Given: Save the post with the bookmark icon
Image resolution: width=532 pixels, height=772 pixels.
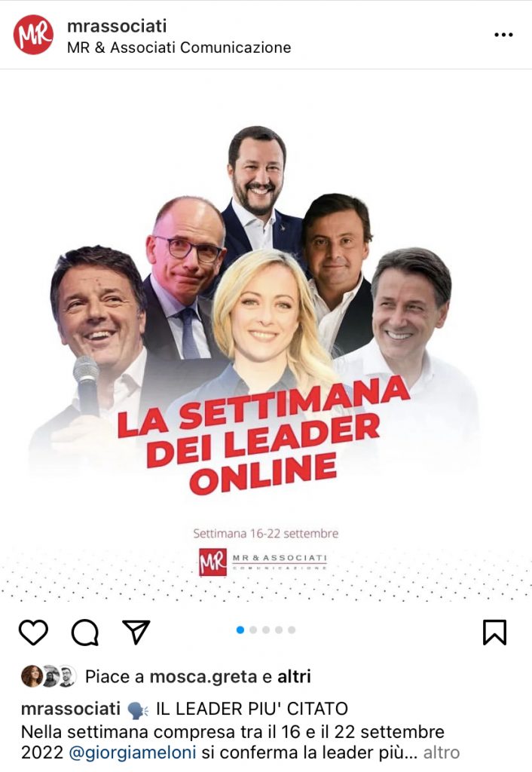Looking at the screenshot, I should click(x=494, y=633).
